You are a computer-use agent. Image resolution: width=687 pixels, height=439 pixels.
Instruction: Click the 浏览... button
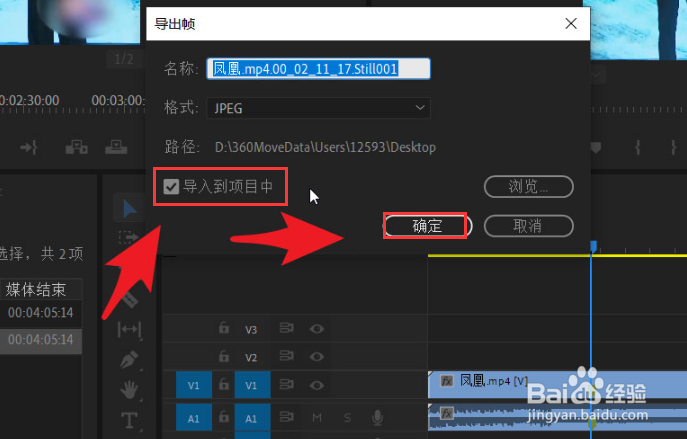click(529, 187)
